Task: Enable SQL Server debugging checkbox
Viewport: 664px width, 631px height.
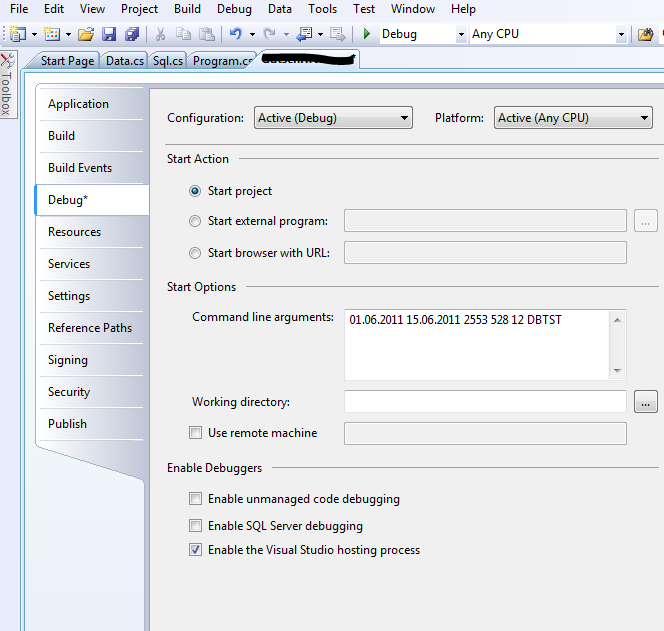Action: click(x=195, y=526)
